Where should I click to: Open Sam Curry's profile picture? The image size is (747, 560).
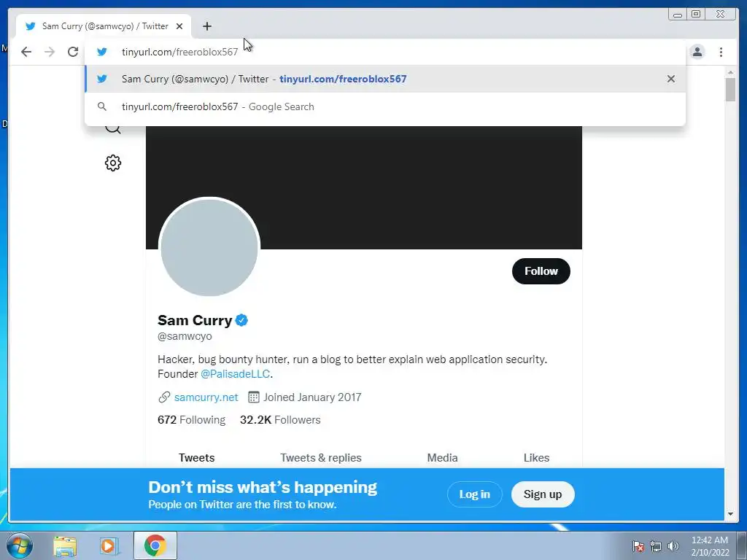coord(209,247)
